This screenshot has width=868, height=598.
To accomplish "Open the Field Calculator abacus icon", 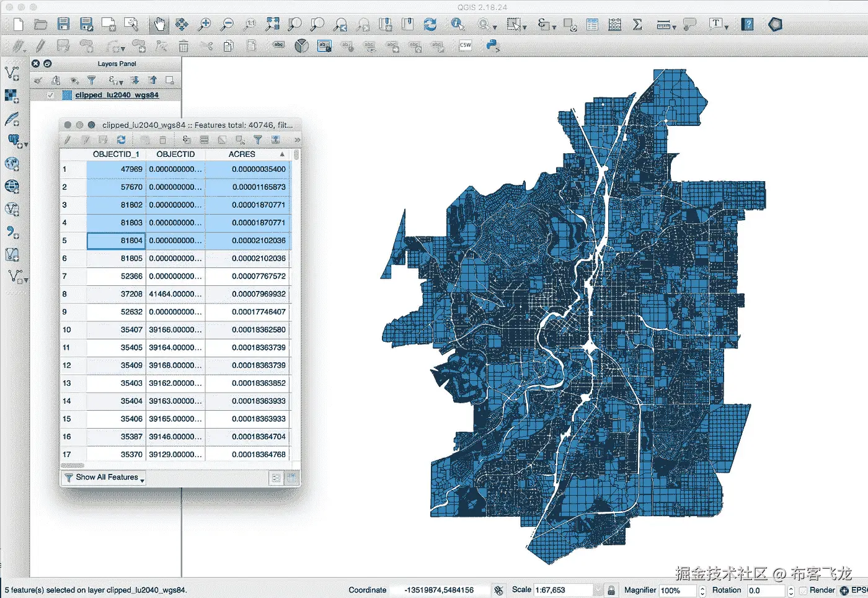I will click(x=614, y=24).
